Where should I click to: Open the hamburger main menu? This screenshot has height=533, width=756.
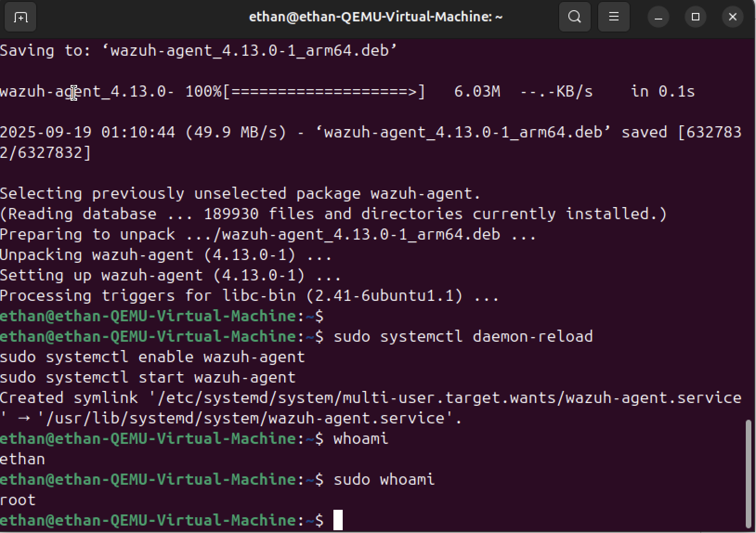pyautogui.click(x=613, y=17)
